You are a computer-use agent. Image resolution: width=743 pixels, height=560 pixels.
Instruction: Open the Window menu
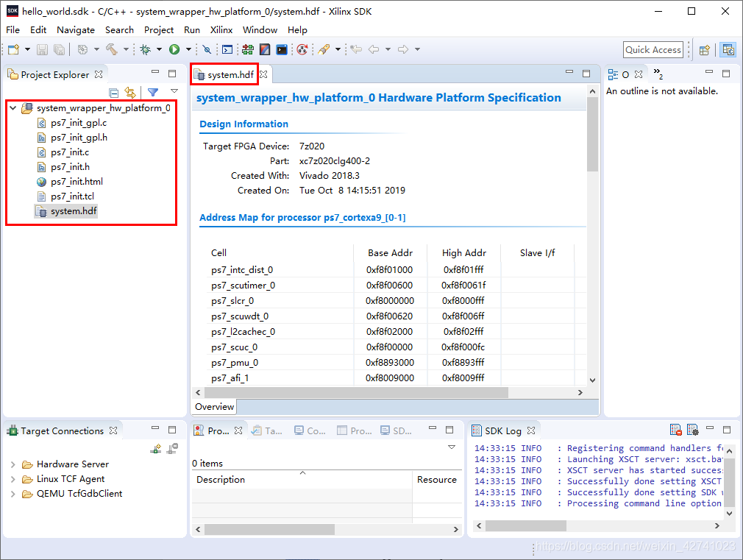[x=260, y=30]
